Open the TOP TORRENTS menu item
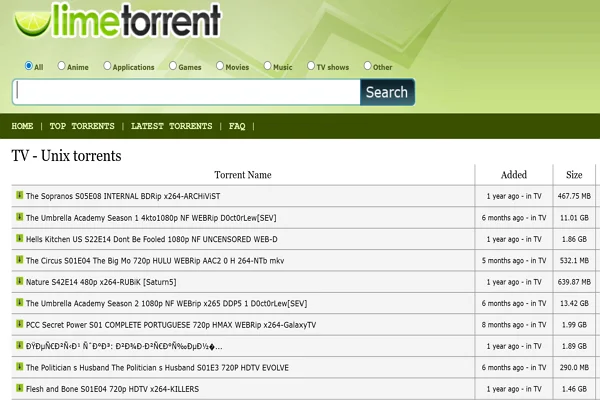Screen dimensions: 600x400 click(81, 127)
